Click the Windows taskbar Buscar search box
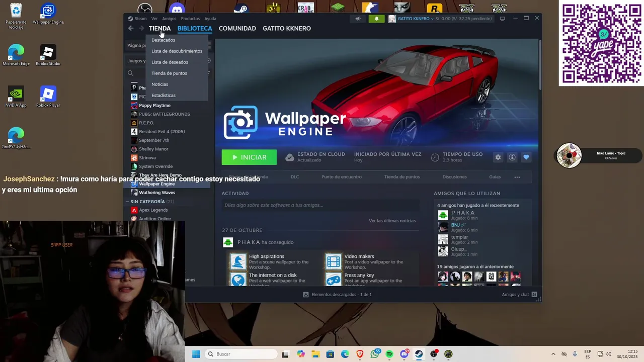 (242, 354)
